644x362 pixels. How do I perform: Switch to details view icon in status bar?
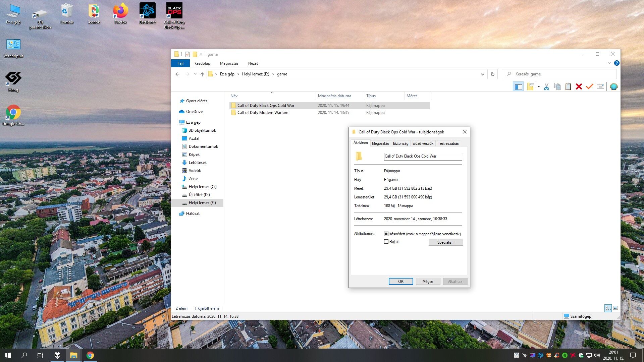pos(608,308)
